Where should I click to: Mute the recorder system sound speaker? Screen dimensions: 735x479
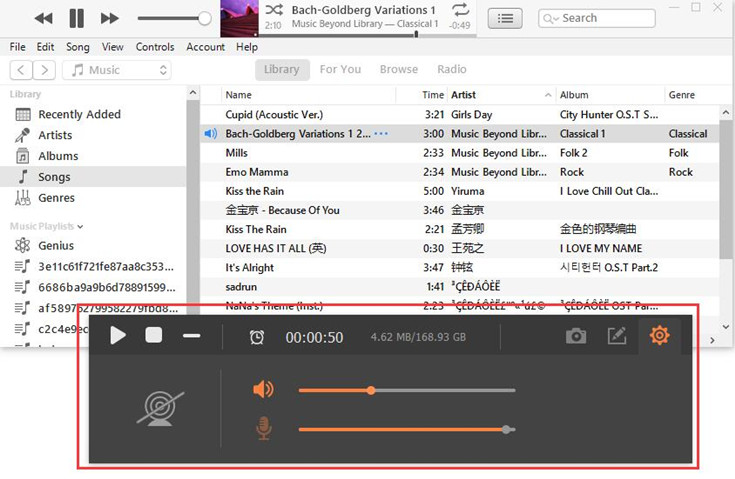click(263, 389)
